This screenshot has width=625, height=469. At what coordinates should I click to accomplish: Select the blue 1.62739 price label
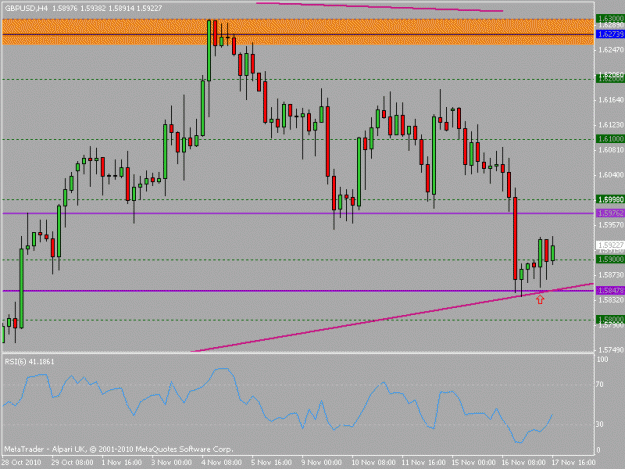click(x=610, y=35)
